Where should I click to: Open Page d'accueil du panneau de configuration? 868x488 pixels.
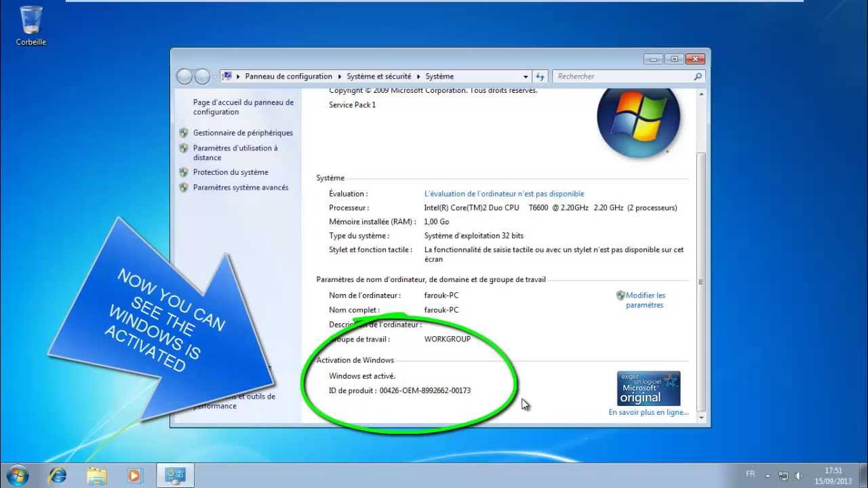pyautogui.click(x=243, y=107)
